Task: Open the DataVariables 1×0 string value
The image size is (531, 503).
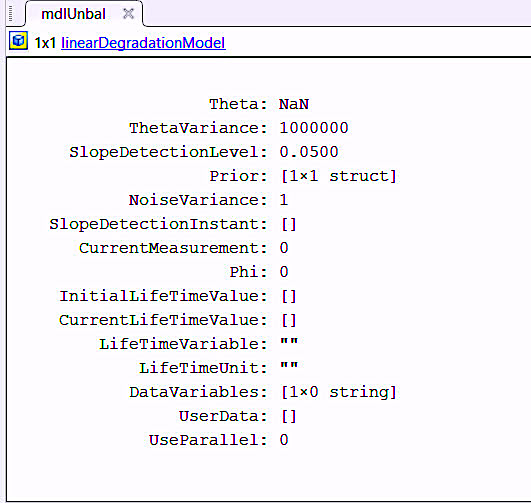Action: pos(338,392)
